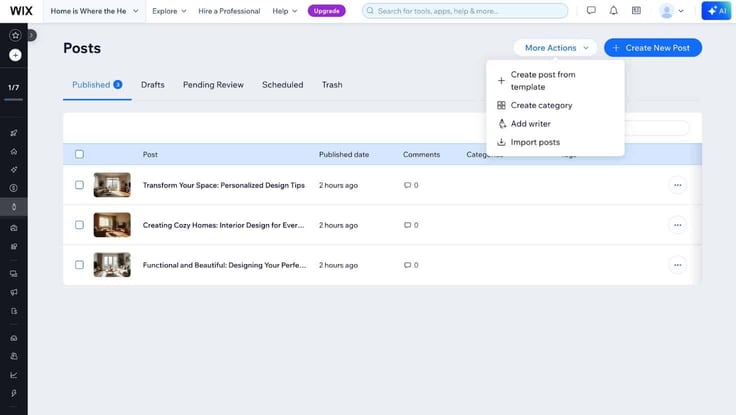Screen dimensions: 736x415
Task: Click the purple Upgrade button
Action: [327, 11]
